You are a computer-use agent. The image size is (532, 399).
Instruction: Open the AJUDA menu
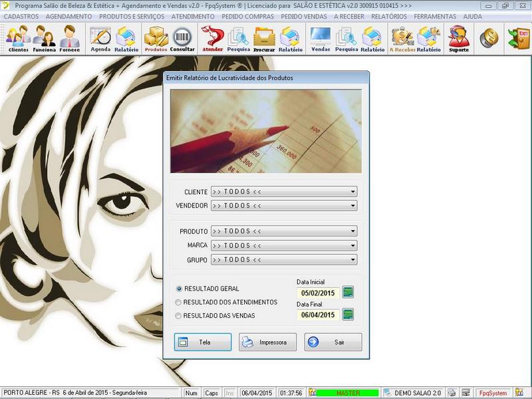[x=472, y=17]
